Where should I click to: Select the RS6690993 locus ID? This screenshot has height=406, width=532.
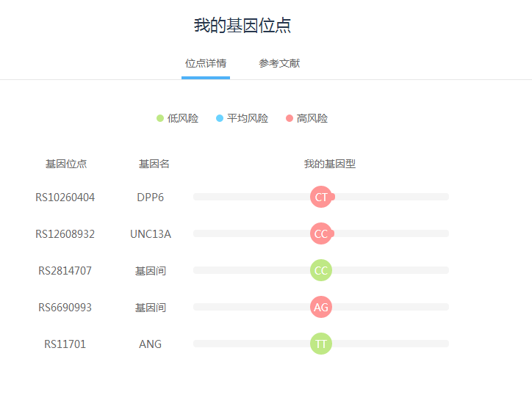click(x=65, y=308)
